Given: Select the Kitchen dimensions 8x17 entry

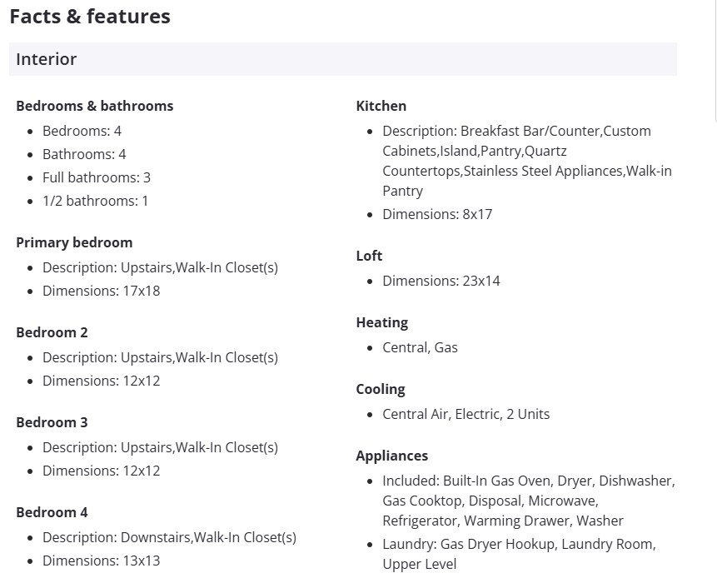Looking at the screenshot, I should (x=437, y=214).
